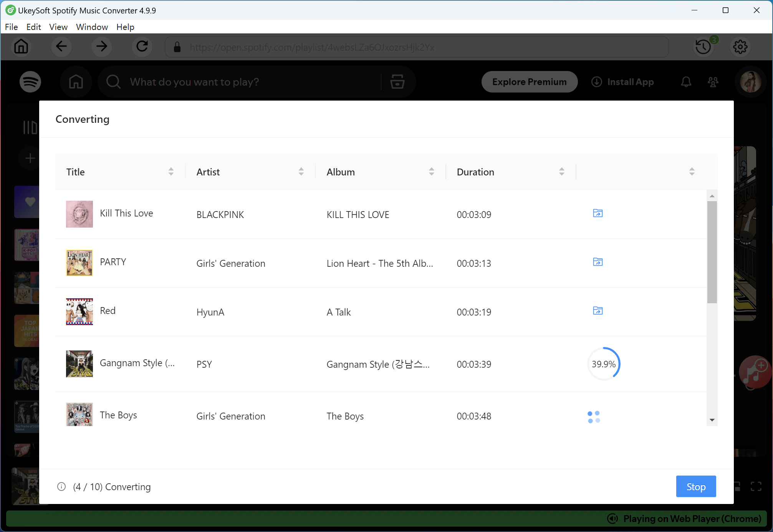Open conversion history via the clock icon
The width and height of the screenshot is (773, 532).
[703, 46]
